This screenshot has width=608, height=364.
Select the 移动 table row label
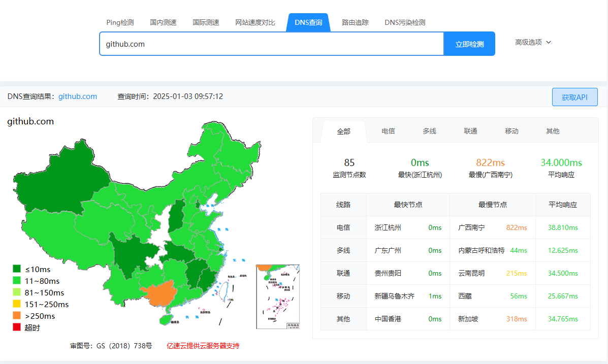(343, 296)
